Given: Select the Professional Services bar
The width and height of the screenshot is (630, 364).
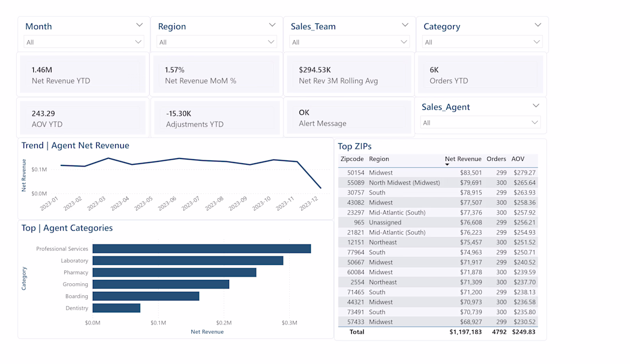Looking at the screenshot, I should click(202, 249).
